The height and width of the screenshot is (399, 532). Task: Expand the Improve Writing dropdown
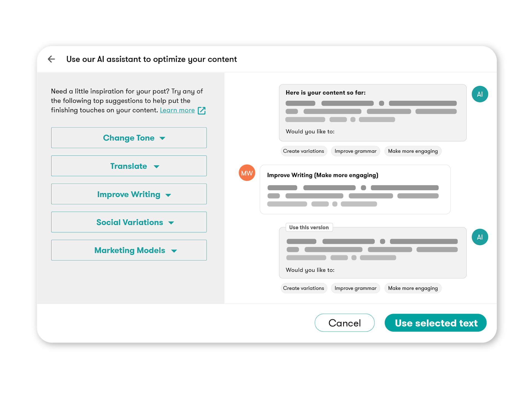[x=129, y=194]
